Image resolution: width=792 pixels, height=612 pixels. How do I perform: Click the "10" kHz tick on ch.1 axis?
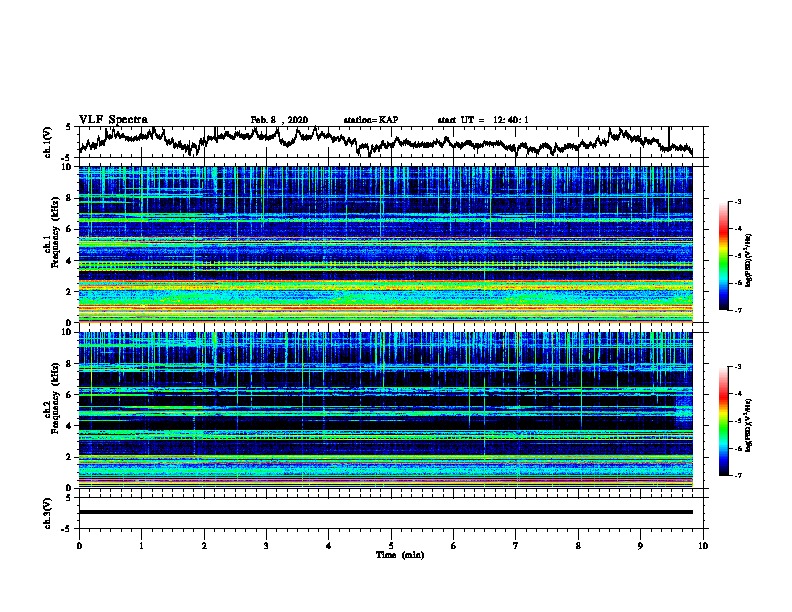tap(68, 167)
